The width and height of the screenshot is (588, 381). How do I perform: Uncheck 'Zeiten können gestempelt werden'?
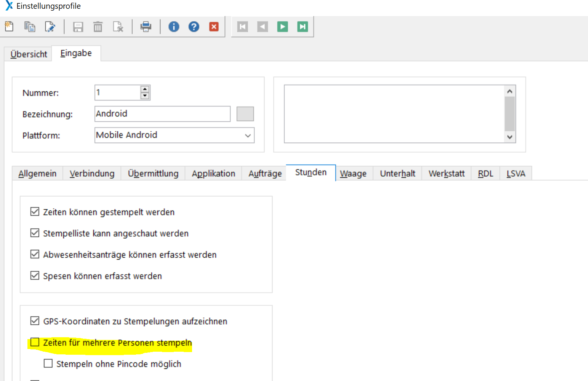pos(35,212)
